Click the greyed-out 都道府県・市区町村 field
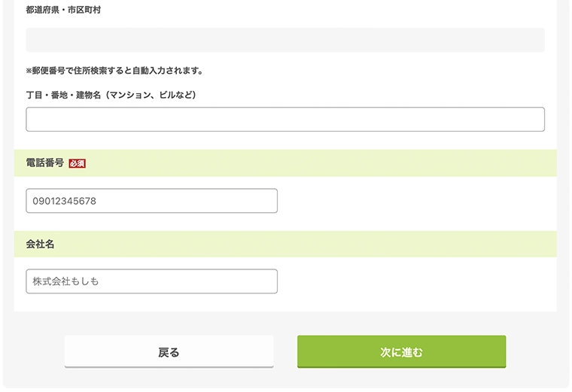This screenshot has height=392, width=572. pyautogui.click(x=285, y=40)
